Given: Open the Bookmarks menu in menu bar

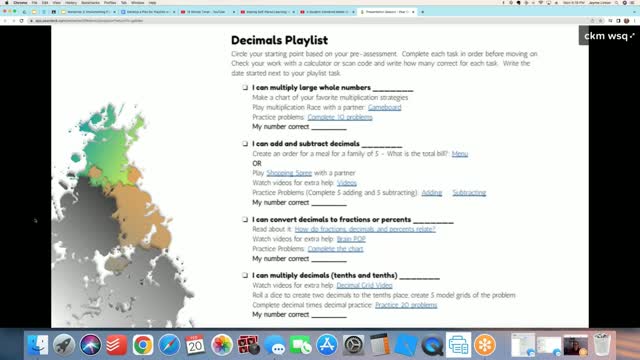Looking at the screenshot, I should [x=90, y=2].
